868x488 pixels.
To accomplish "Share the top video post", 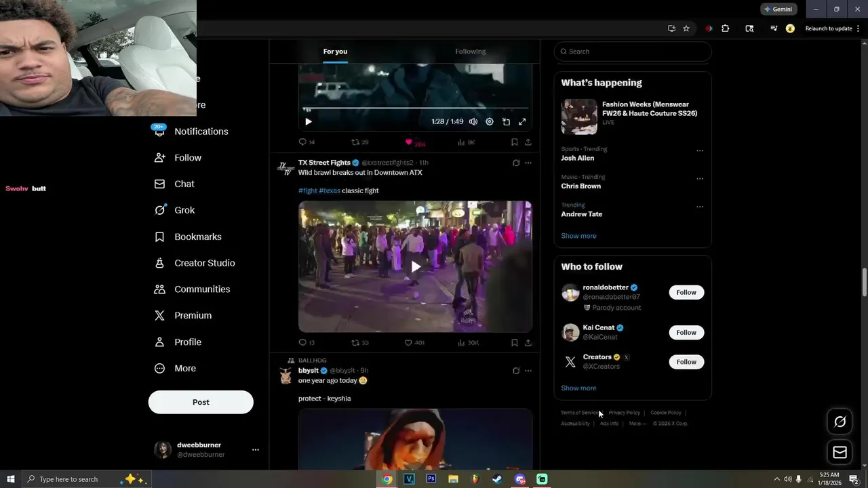I will 528,142.
